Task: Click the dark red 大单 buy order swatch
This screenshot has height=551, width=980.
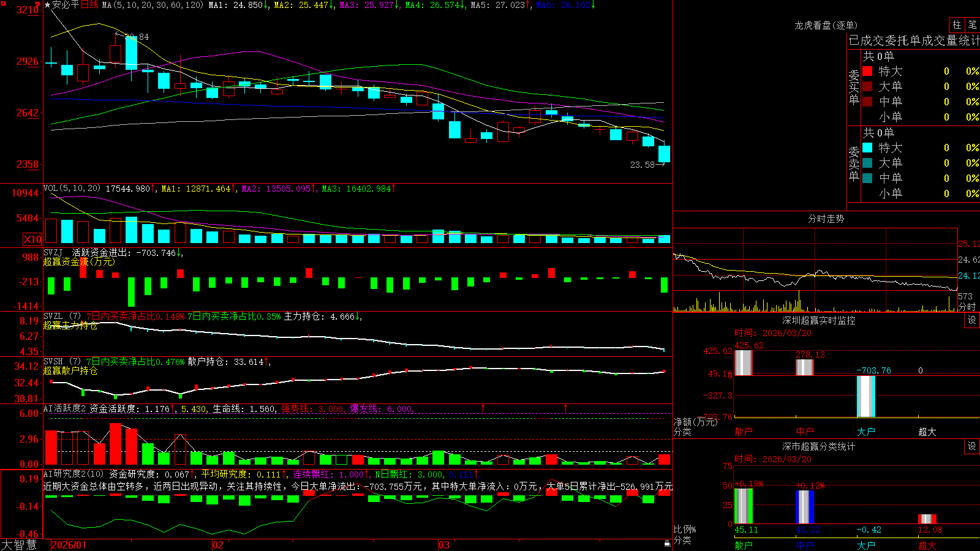Action: tap(867, 86)
